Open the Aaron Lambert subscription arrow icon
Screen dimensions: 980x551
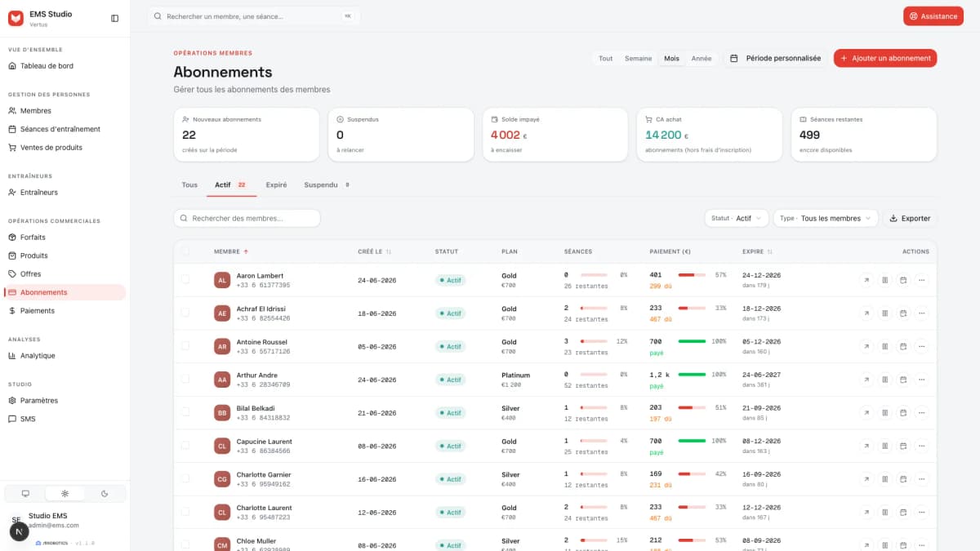point(866,280)
